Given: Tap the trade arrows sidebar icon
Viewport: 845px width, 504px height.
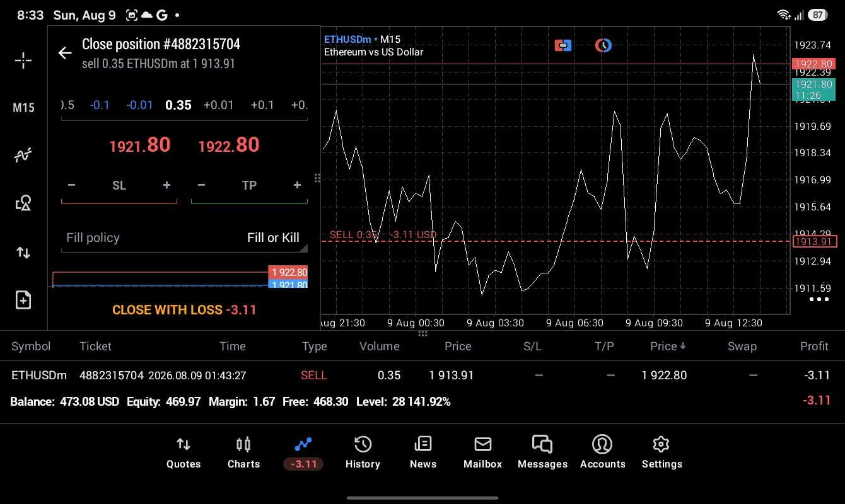Looking at the screenshot, I should click(23, 253).
